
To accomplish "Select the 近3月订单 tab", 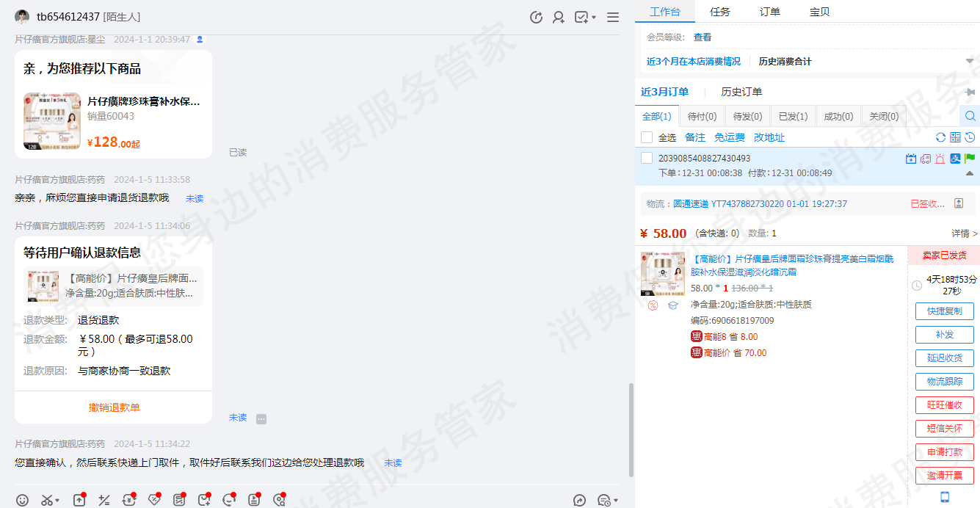I will pos(664,92).
